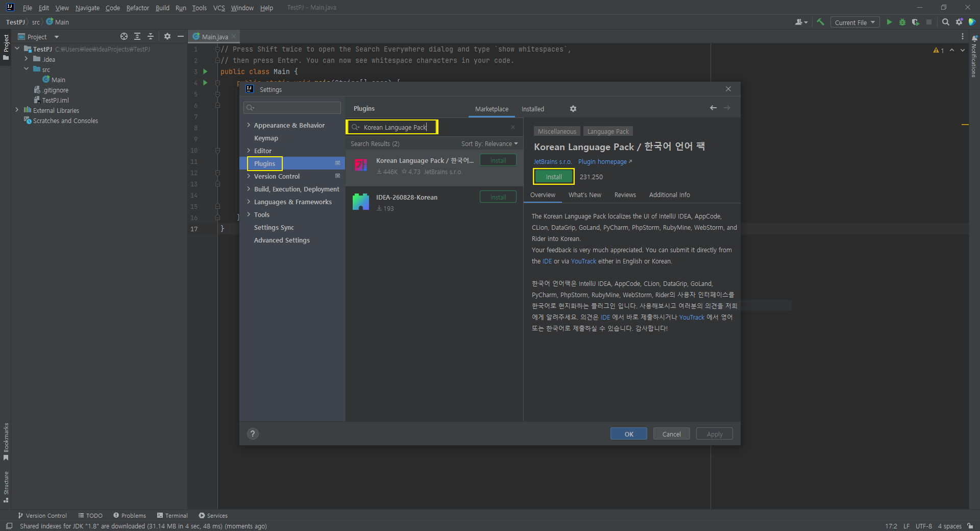The image size is (980, 531).
Task: Click the Build project hammer icon
Action: [x=820, y=22]
